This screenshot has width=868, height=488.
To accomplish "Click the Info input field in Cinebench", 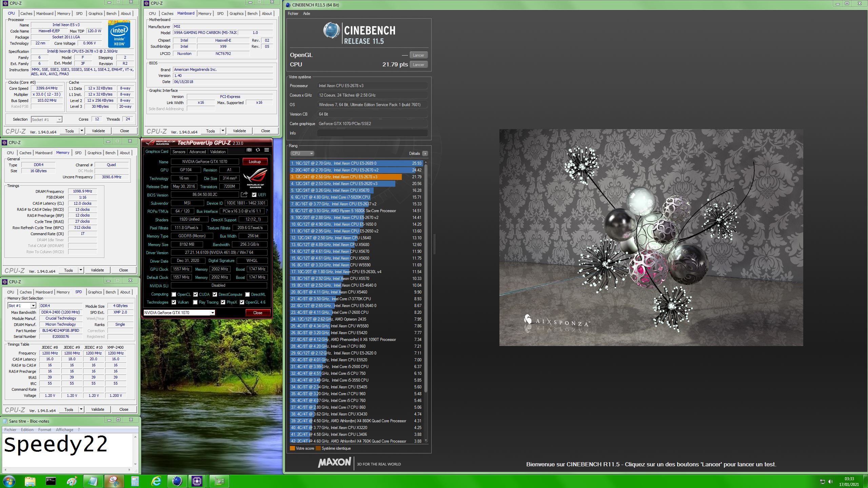I will pos(372,133).
